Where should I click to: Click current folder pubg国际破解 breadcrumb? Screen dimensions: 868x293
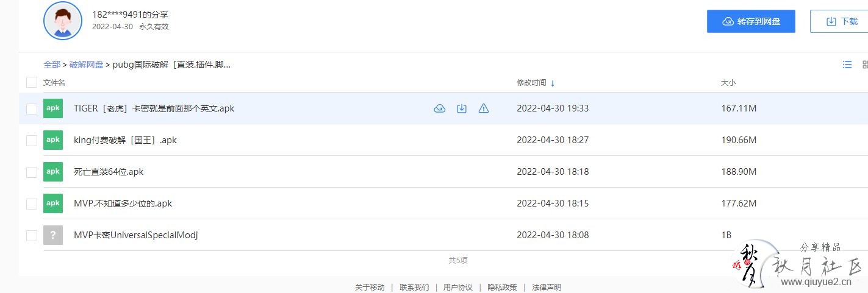pyautogui.click(x=172, y=65)
